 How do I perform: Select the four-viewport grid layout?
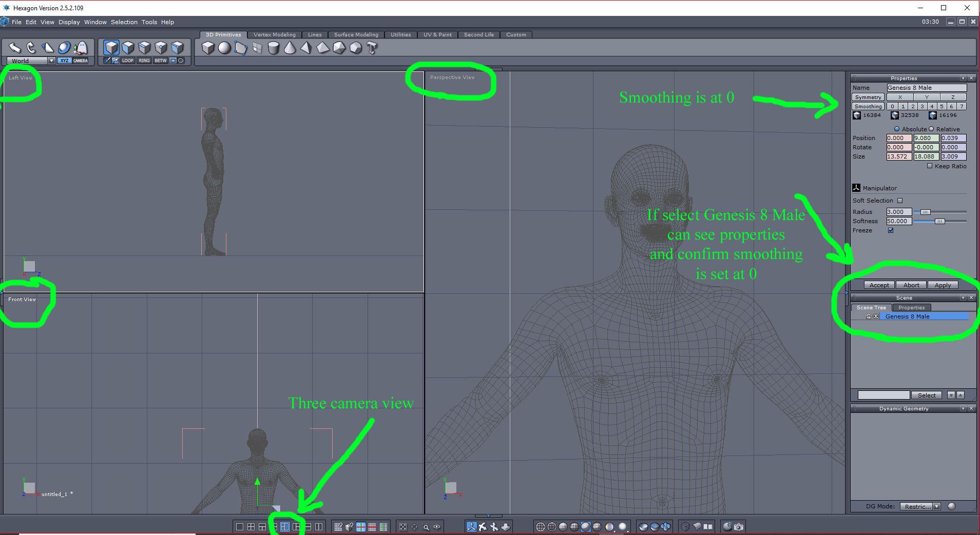tap(251, 527)
